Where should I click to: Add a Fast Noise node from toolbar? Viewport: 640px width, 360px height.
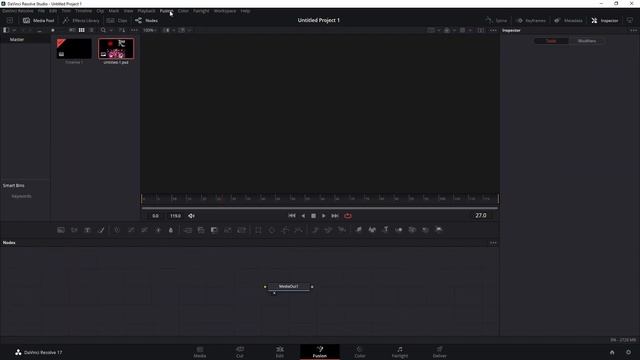74,230
